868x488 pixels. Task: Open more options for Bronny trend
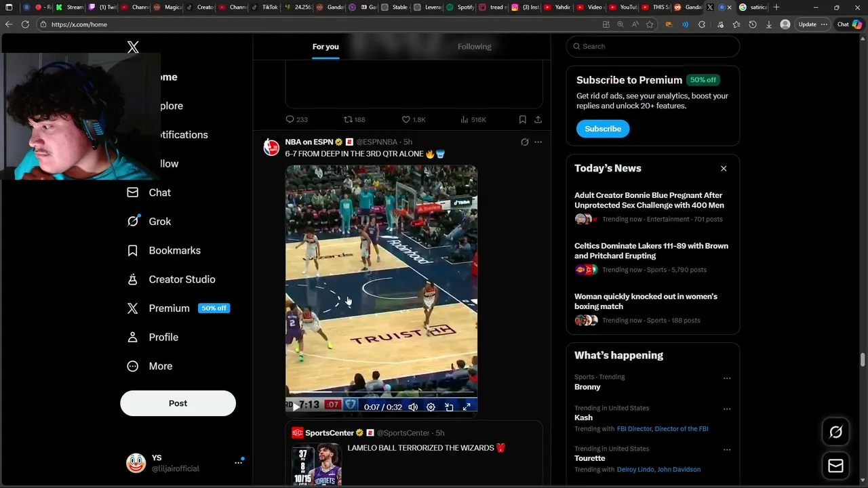[727, 378]
